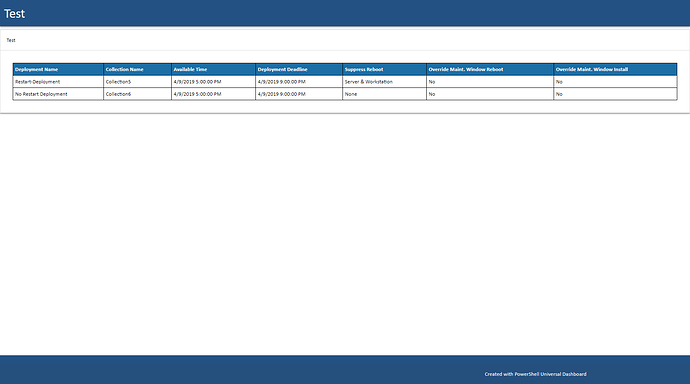The height and width of the screenshot is (384, 690).
Task: Select the No Restart Deployment cell
Action: [x=58, y=94]
